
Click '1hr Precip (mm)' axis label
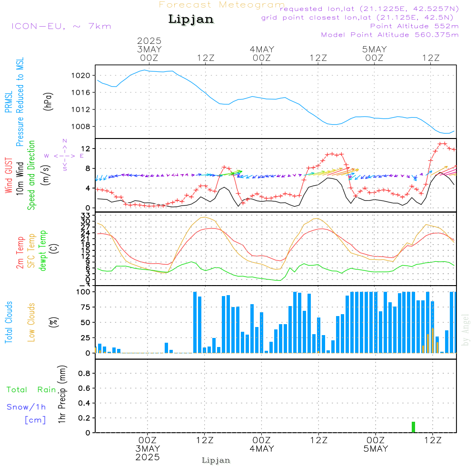(x=61, y=394)
